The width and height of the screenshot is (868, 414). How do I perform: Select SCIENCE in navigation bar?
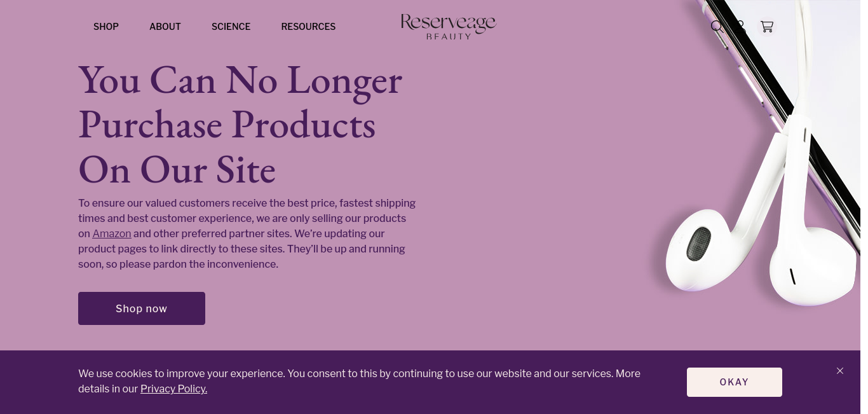[231, 27]
